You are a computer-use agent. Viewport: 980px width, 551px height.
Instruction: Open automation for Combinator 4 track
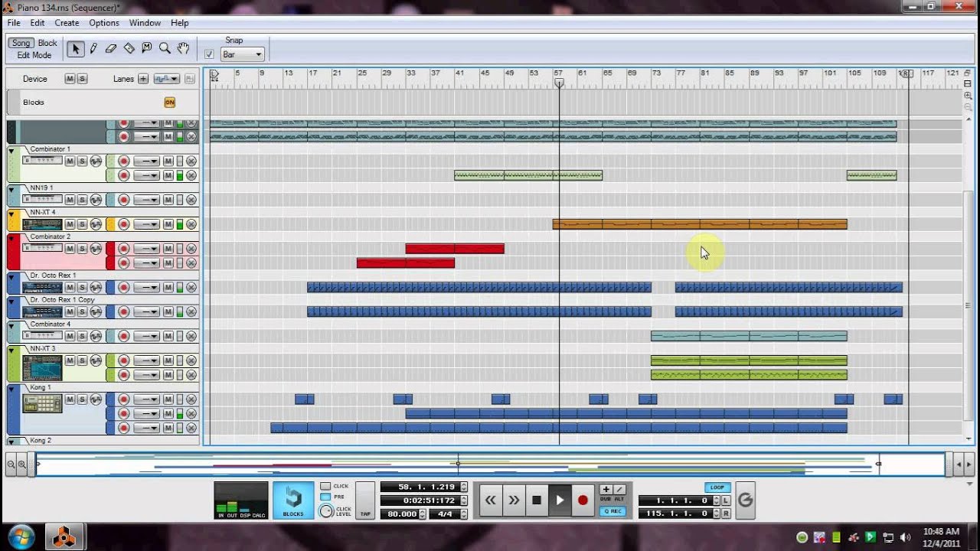(96, 336)
